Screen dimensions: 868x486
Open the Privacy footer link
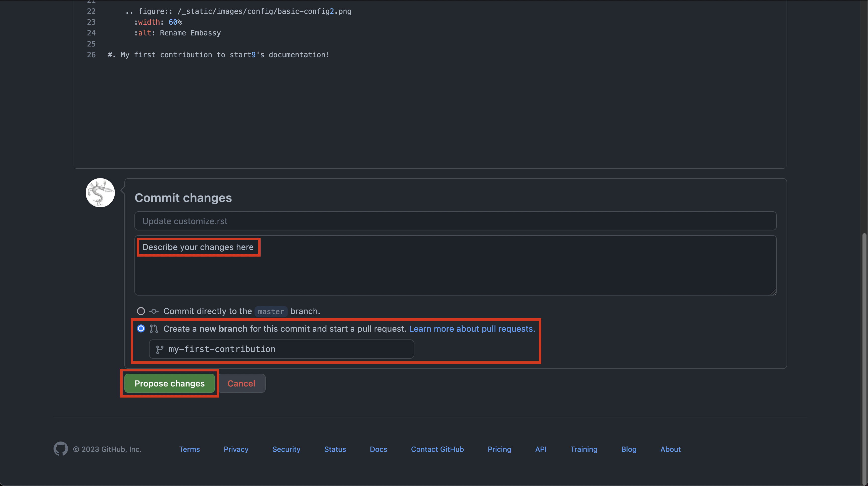[x=236, y=449]
